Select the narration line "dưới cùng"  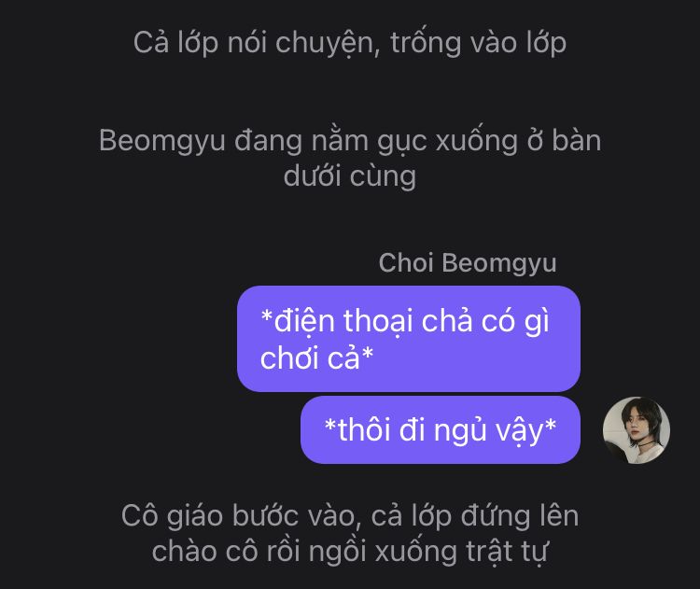(x=350, y=175)
